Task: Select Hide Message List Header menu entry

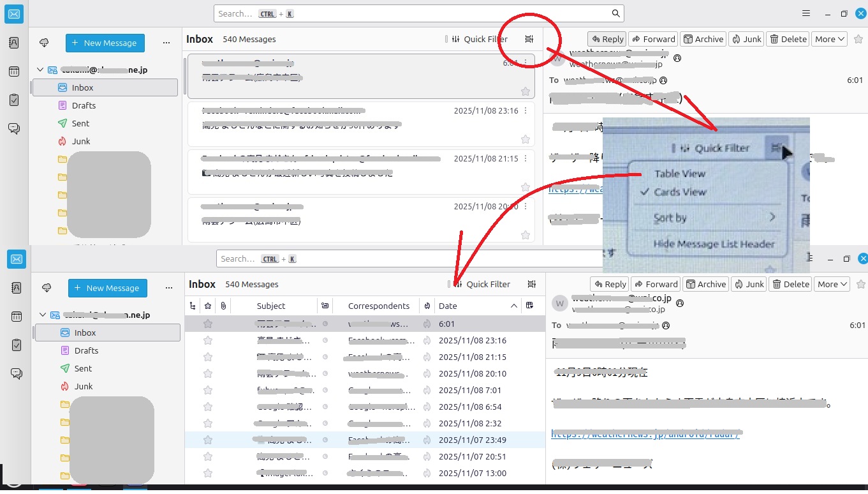Action: [713, 244]
